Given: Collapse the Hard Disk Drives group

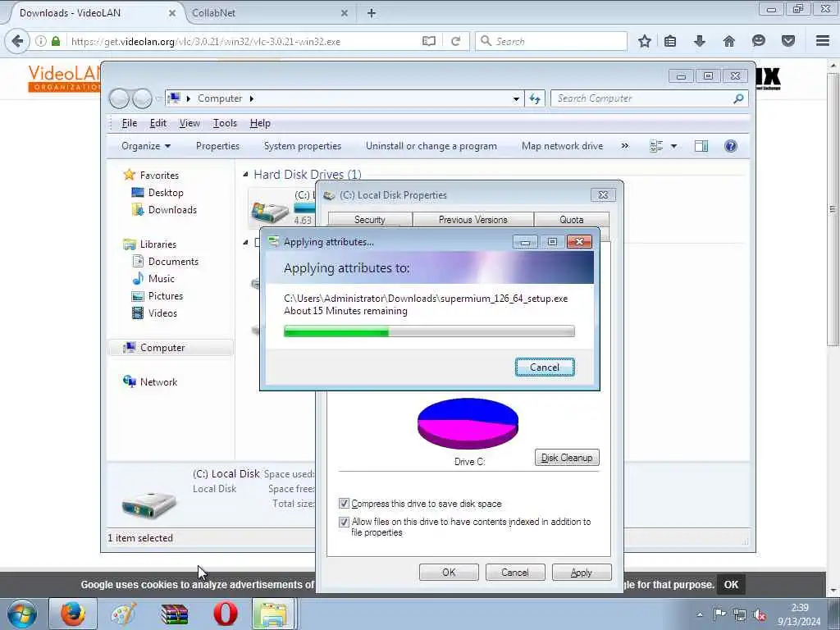Looking at the screenshot, I should [x=245, y=174].
